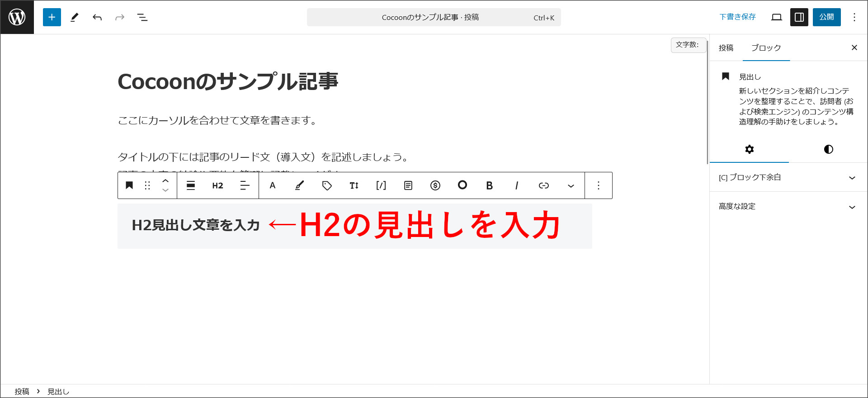Image resolution: width=868 pixels, height=398 pixels.
Task: Close the settings sidebar
Action: point(854,47)
